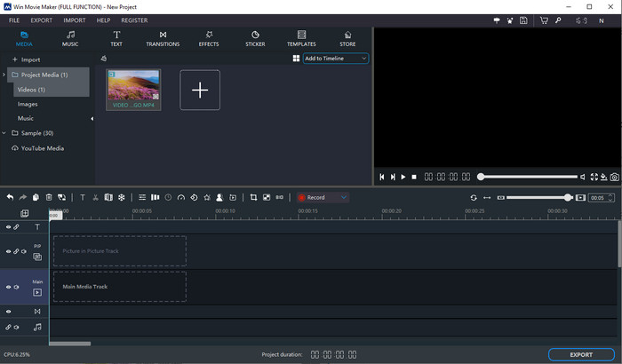The width and height of the screenshot is (622, 364).
Task: Click the clock duration icon
Action: click(x=168, y=197)
